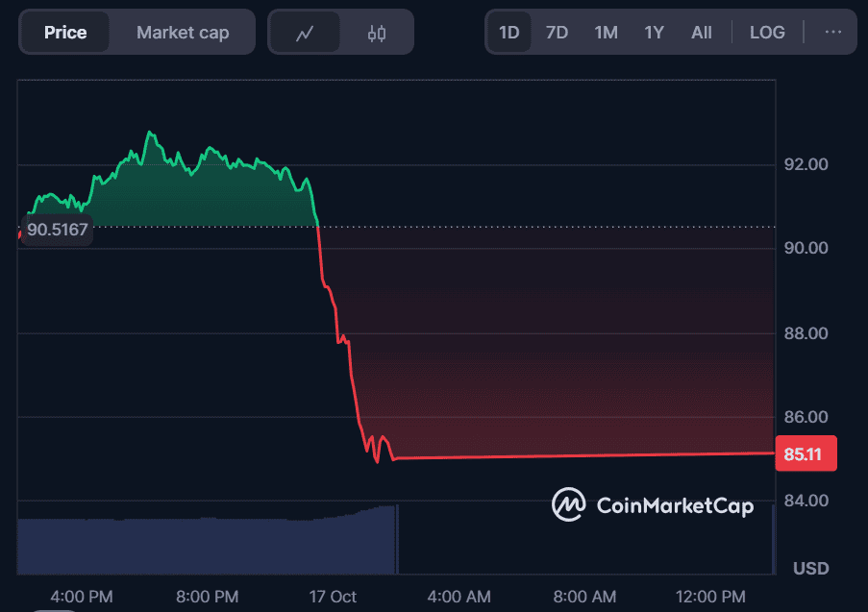Viewport: 868px width, 612px height.
Task: Switch chart to 1Y range
Action: pyautogui.click(x=654, y=33)
